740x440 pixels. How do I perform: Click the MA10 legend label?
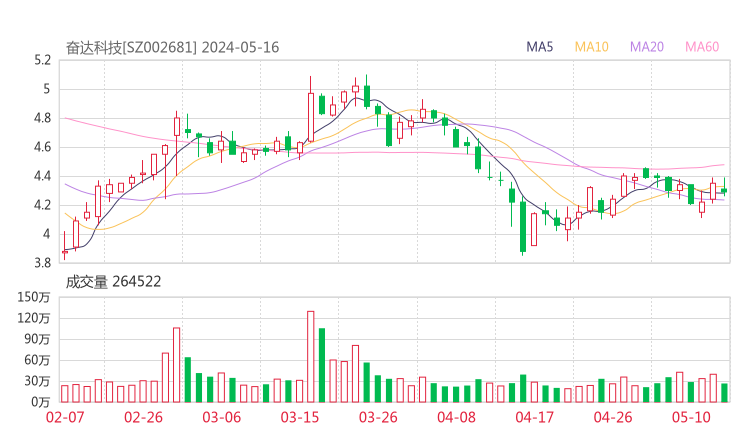tap(591, 47)
